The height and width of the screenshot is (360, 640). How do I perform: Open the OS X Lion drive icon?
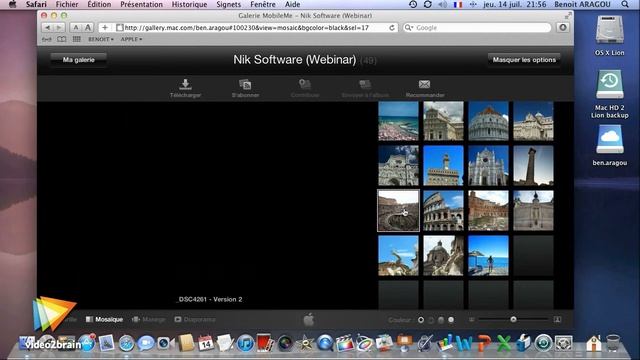609,29
